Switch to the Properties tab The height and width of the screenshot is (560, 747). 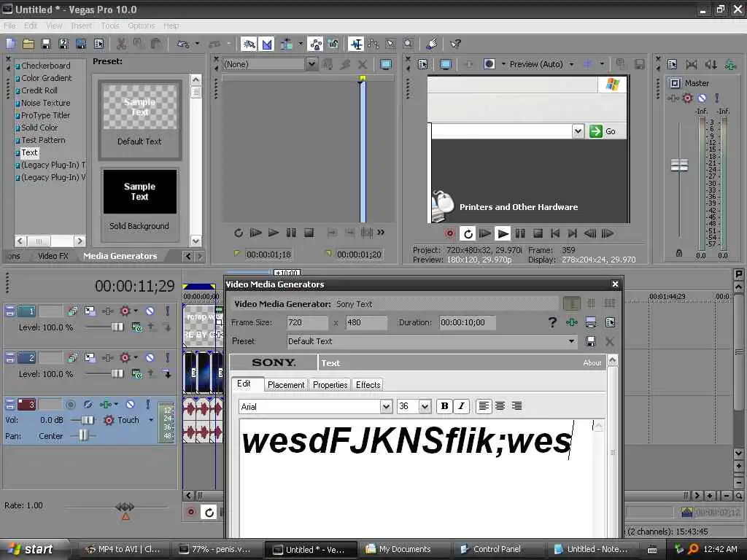[x=330, y=385]
